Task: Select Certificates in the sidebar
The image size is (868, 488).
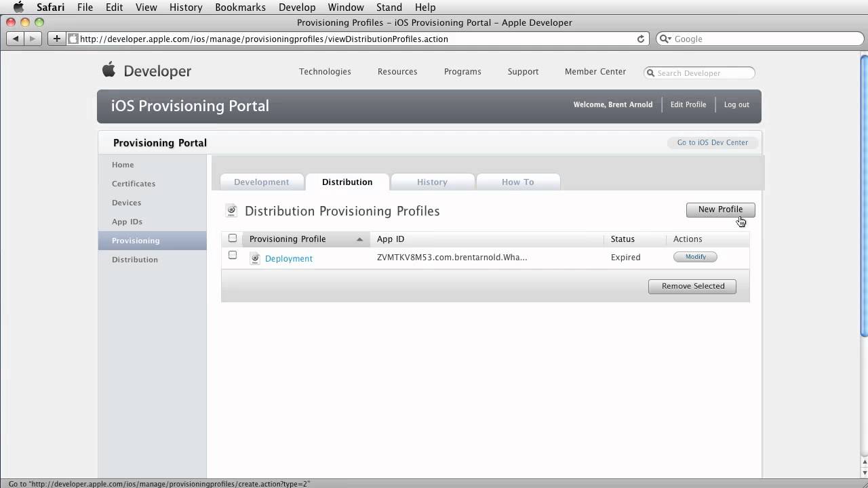Action: (152, 184)
